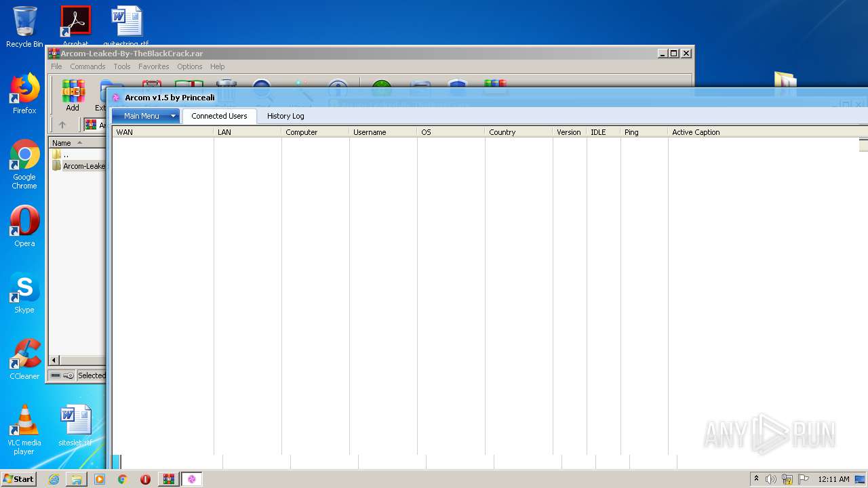Switch to WinRAR taskbar button
This screenshot has width=868, height=488.
(168, 479)
